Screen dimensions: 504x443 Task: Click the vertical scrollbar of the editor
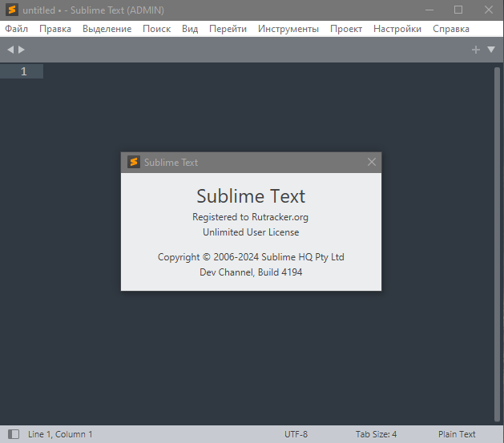[497, 244]
